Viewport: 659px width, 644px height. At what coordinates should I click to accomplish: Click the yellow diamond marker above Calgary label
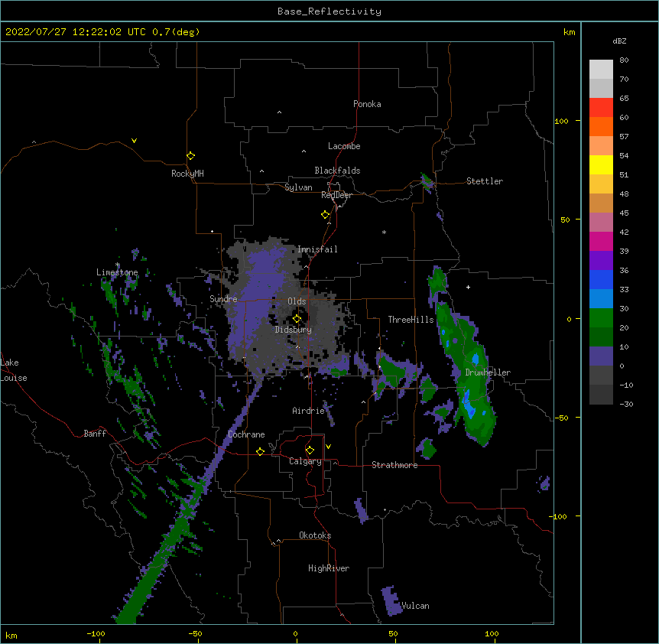(310, 450)
